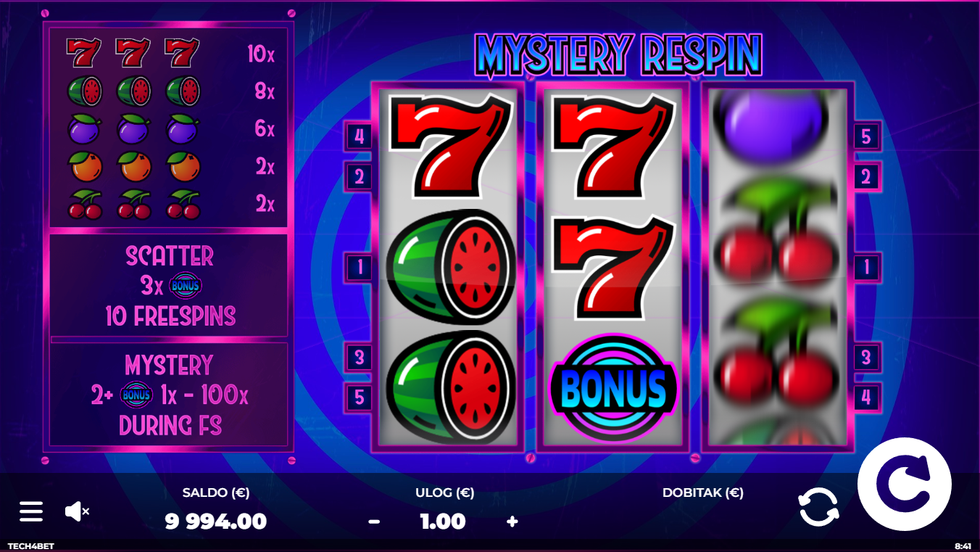This screenshot has width=980, height=552.
Task: Select payline marker 4 on left side
Action: (360, 136)
